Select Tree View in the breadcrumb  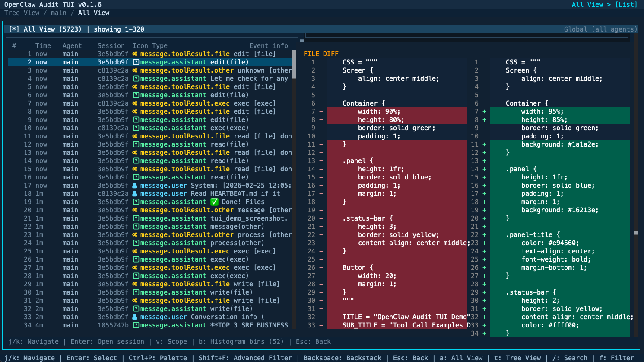tap(22, 13)
